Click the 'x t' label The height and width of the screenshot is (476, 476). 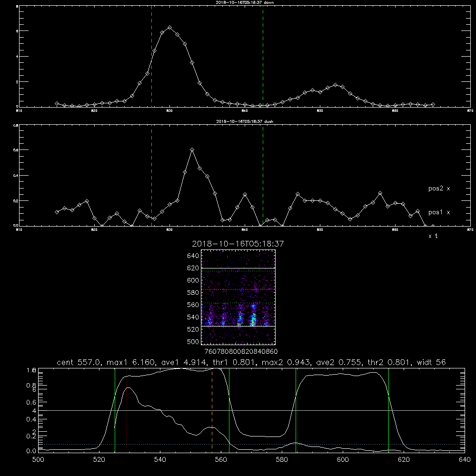[x=433, y=236]
